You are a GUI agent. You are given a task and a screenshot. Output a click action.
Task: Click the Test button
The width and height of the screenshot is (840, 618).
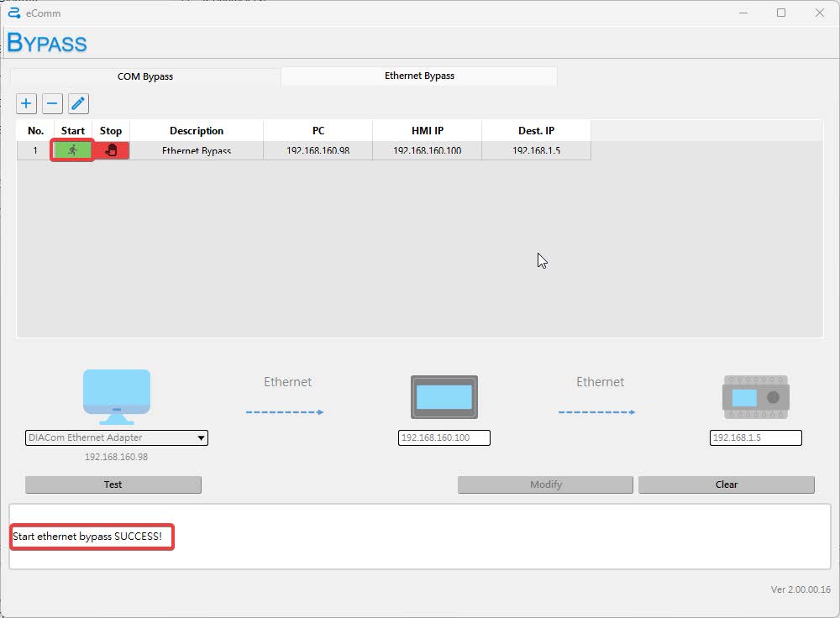(113, 484)
